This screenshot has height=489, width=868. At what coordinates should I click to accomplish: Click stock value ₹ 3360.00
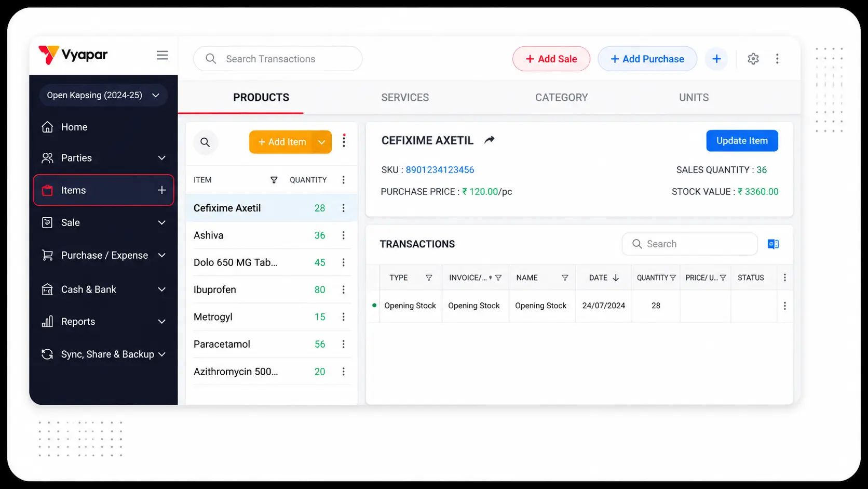pos(758,192)
